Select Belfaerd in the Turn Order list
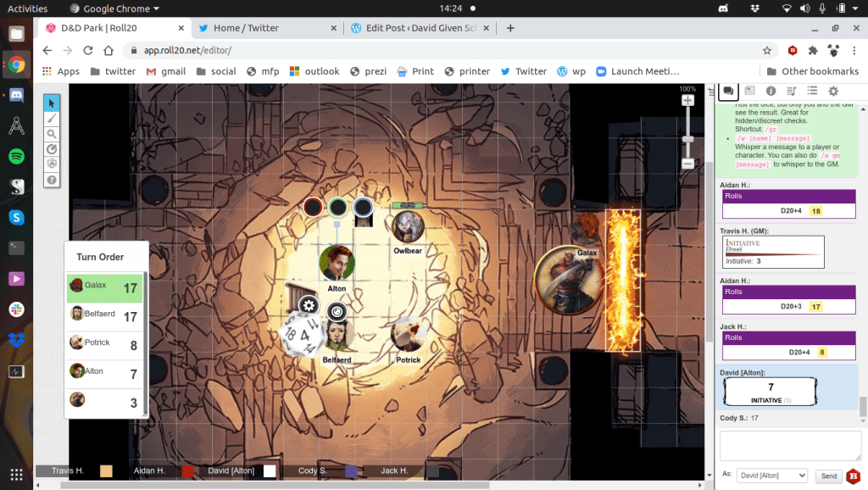868x490 pixels. [x=104, y=315]
